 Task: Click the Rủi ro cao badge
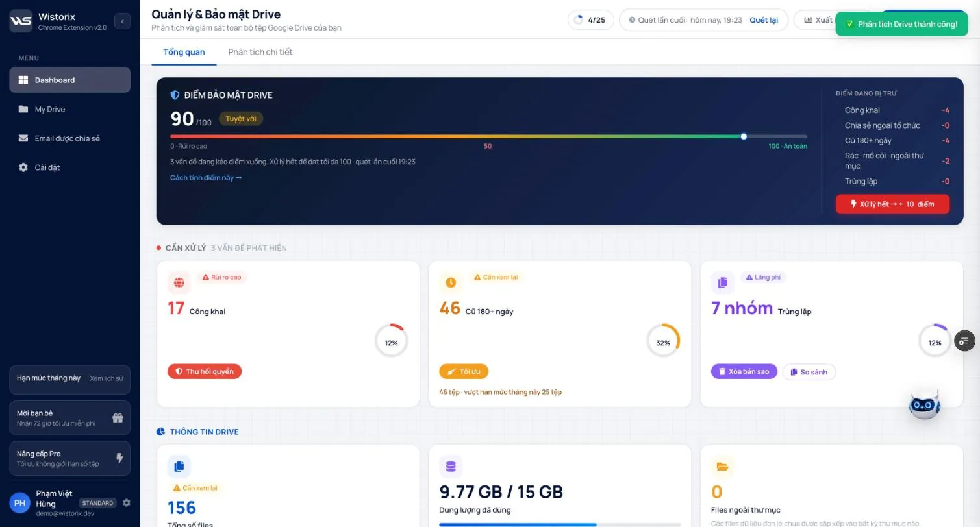(221, 277)
